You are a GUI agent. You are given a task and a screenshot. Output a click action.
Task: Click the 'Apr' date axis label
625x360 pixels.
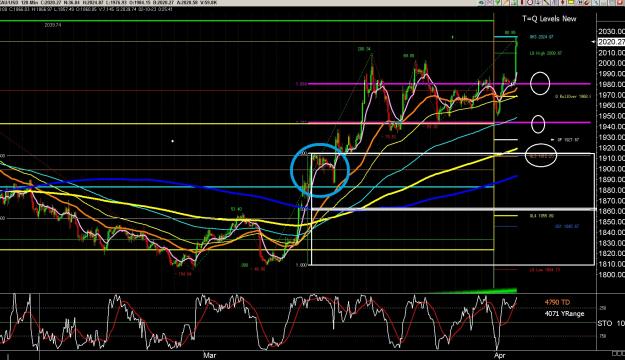point(499,355)
